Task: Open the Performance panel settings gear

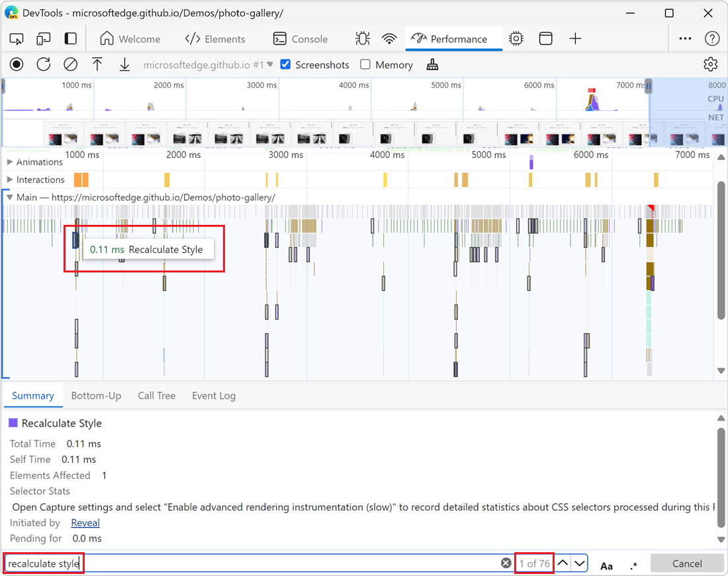Action: pos(710,64)
